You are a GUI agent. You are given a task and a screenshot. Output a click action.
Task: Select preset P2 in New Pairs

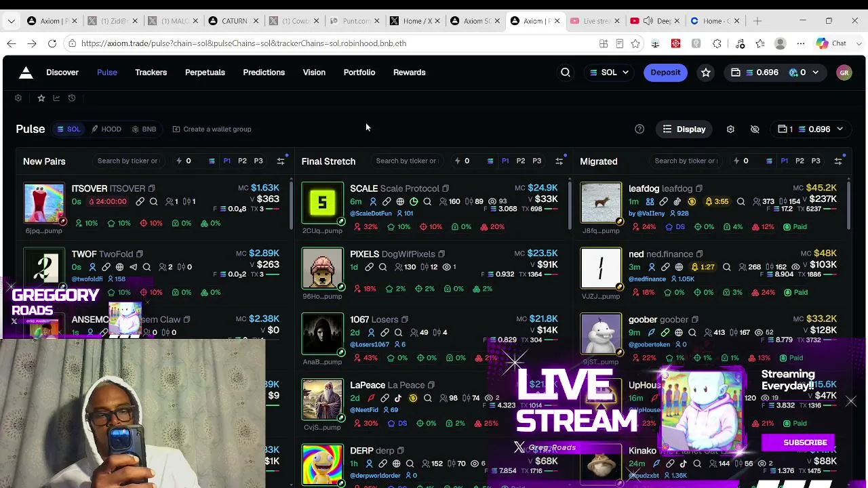(x=242, y=161)
